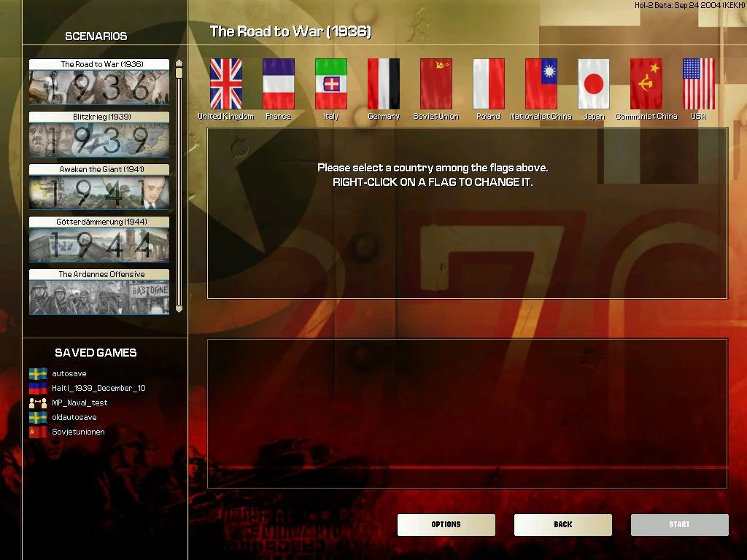Select the United Kingdom flag
Screen dimensions: 747x560
coord(225,84)
